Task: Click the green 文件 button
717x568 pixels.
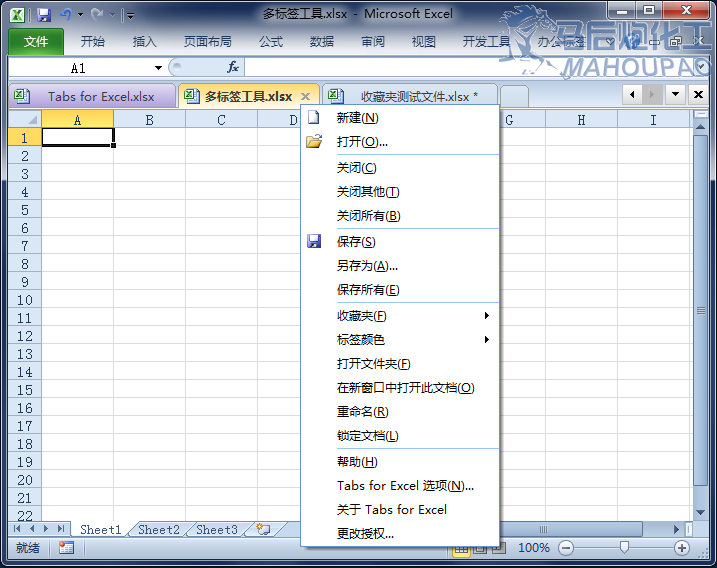Action: (x=36, y=42)
